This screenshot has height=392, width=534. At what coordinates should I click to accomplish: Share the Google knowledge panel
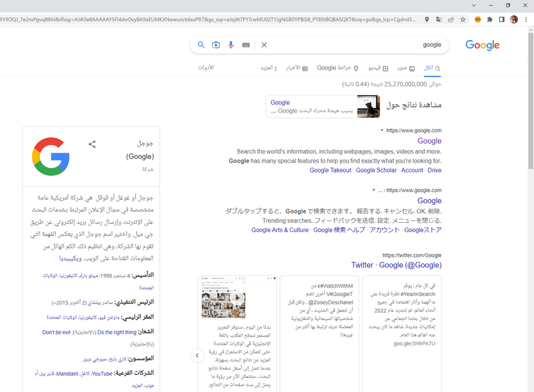[x=92, y=144]
